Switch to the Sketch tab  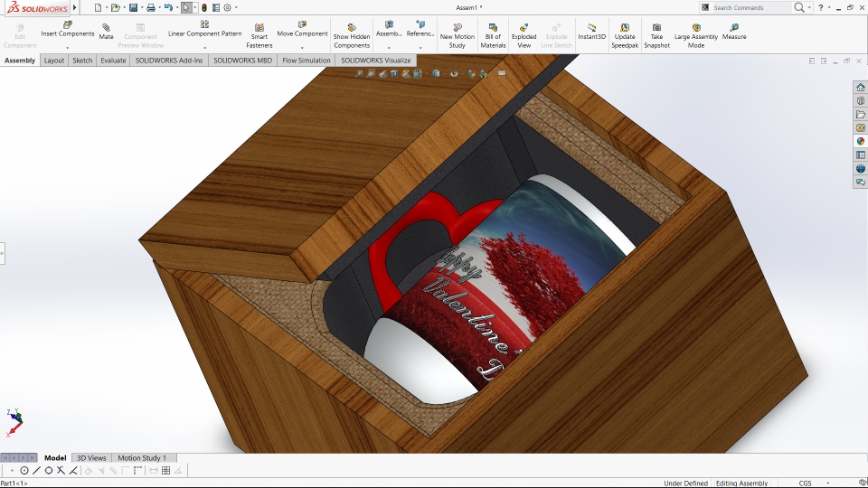click(82, 61)
